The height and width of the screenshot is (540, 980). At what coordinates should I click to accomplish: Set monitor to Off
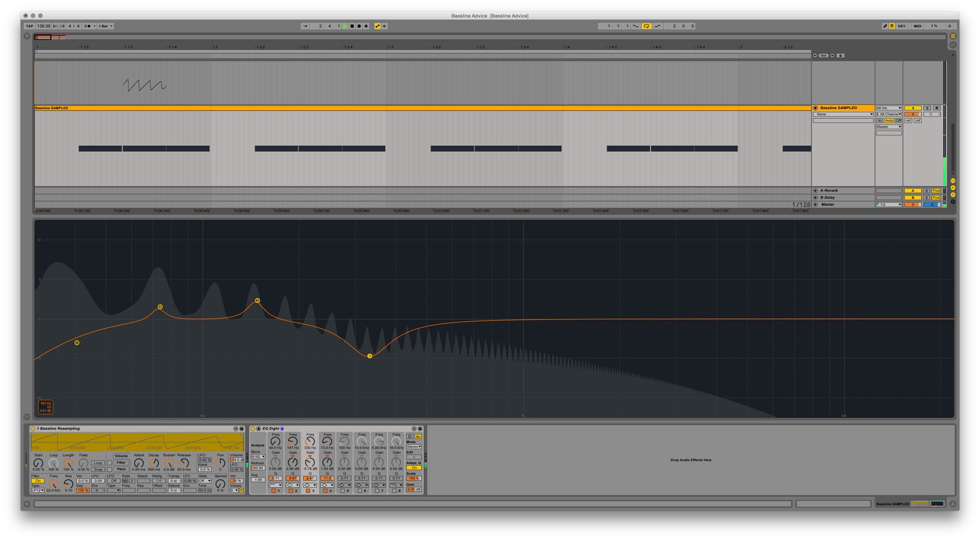(898, 120)
